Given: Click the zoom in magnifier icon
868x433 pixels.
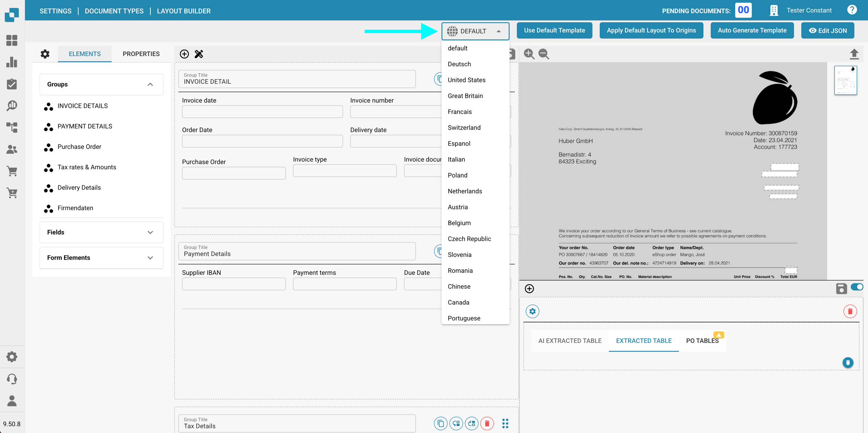Looking at the screenshot, I should [529, 54].
